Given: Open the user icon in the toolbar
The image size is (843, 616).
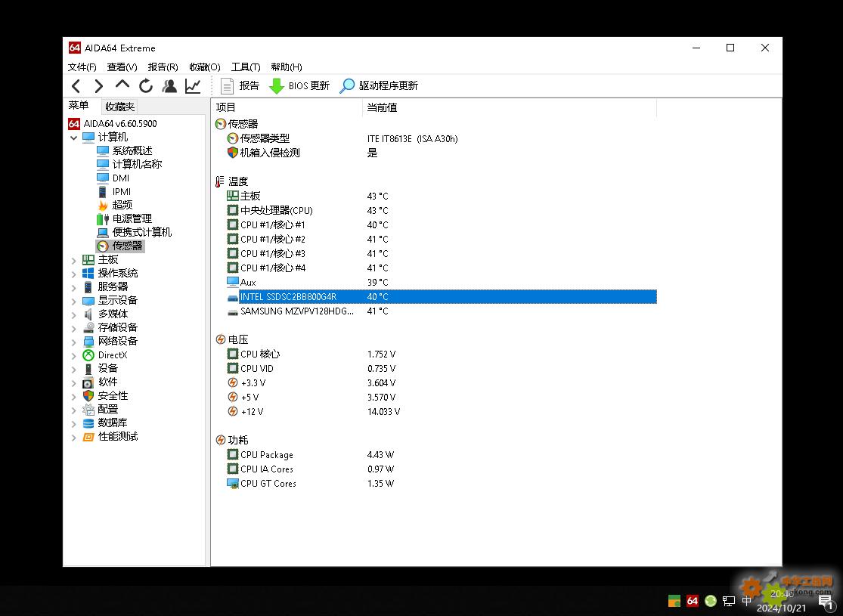Looking at the screenshot, I should pyautogui.click(x=169, y=86).
